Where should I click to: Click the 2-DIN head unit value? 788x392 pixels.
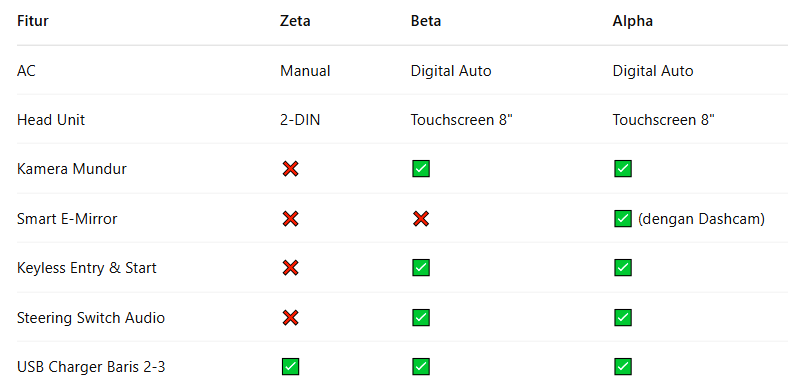(x=300, y=120)
